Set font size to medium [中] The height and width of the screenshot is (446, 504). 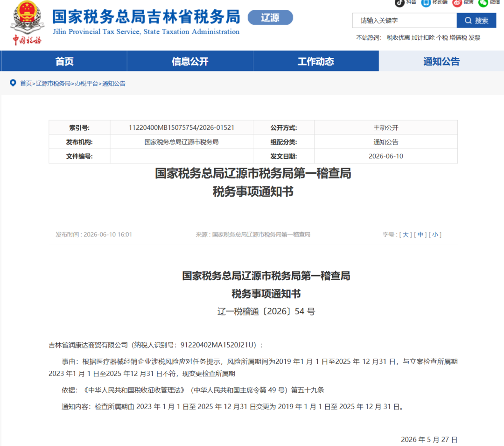pos(420,235)
